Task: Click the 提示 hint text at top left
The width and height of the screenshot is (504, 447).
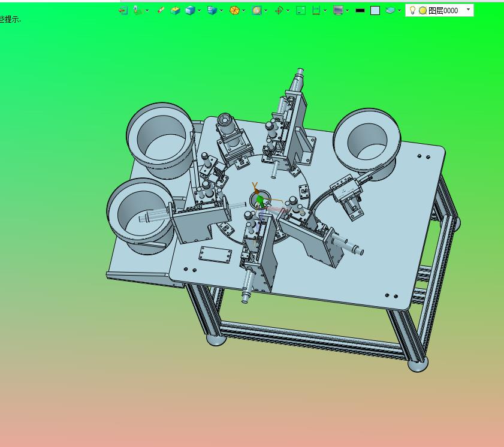Action: click(x=12, y=19)
